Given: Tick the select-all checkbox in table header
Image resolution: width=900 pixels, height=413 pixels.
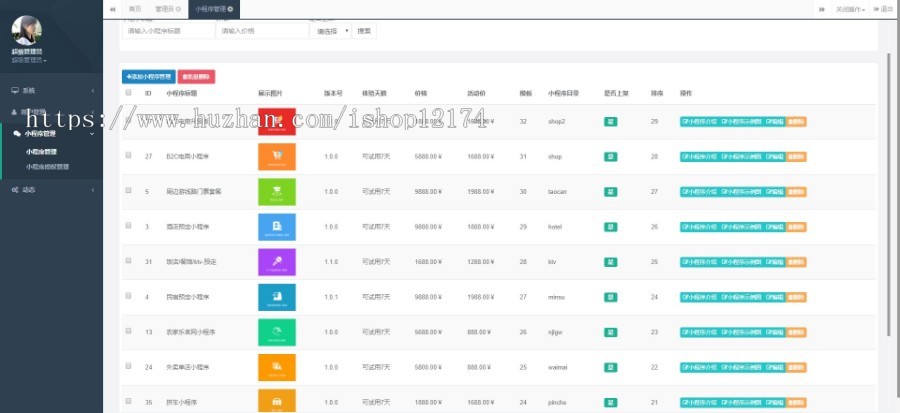Looking at the screenshot, I should [x=128, y=93].
